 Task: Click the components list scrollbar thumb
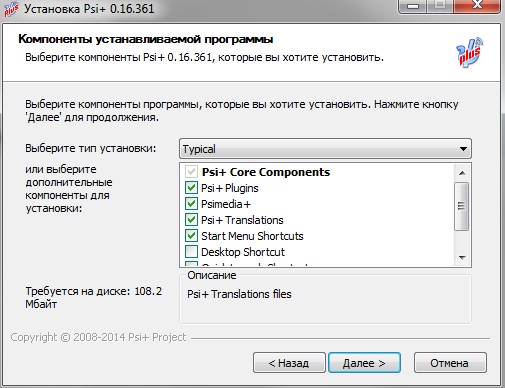[462, 206]
